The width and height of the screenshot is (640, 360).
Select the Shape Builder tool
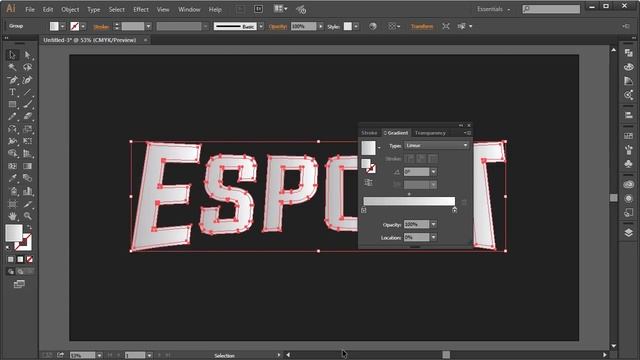12,153
